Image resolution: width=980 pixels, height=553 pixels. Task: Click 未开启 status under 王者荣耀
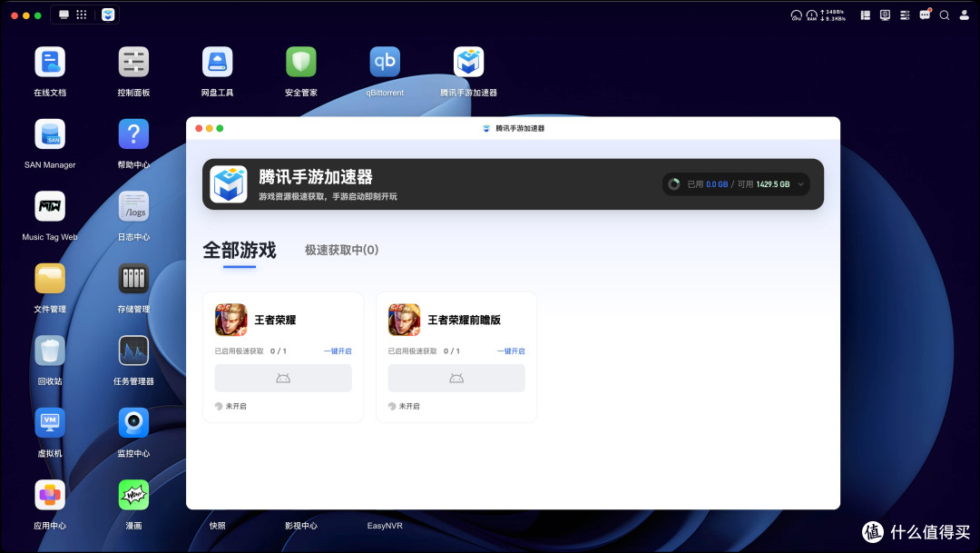point(230,406)
